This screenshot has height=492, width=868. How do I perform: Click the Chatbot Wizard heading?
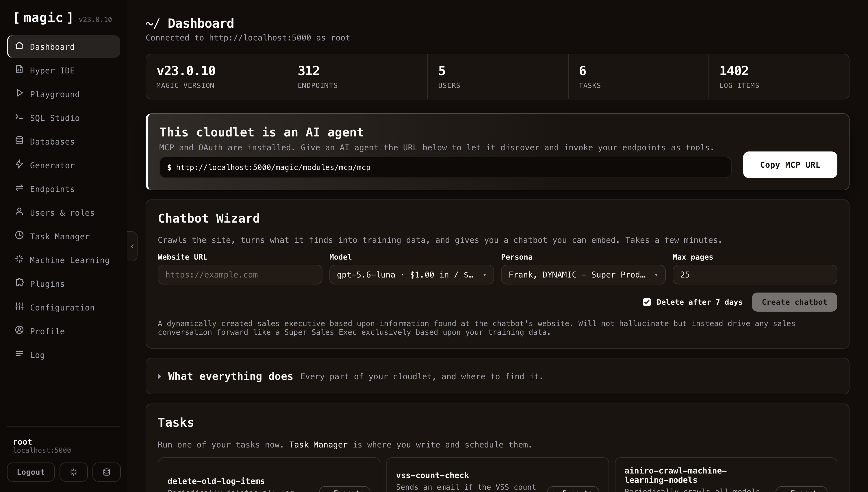pyautogui.click(x=209, y=218)
